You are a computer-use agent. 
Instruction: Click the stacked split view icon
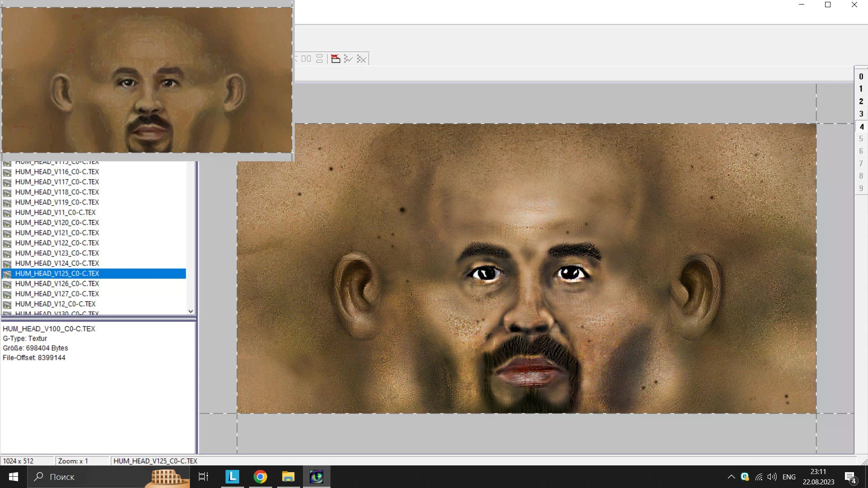(x=320, y=59)
